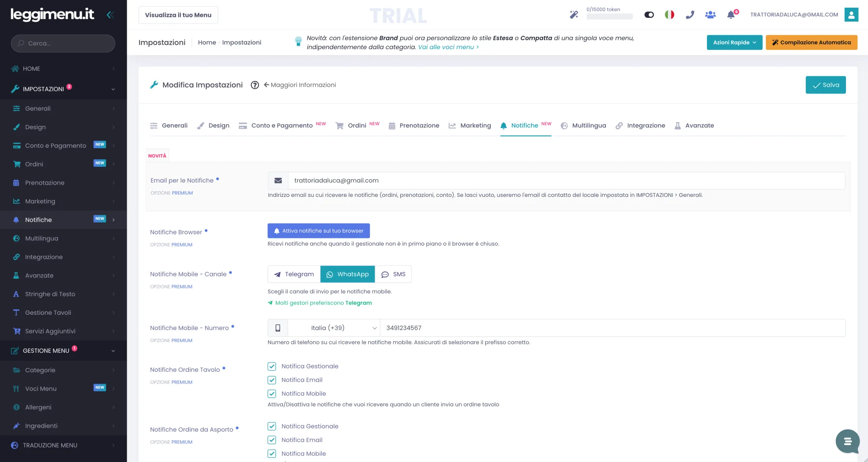Open the Italia (+39) country prefix dropdown
Image resolution: width=868 pixels, height=462 pixels.
coord(334,328)
